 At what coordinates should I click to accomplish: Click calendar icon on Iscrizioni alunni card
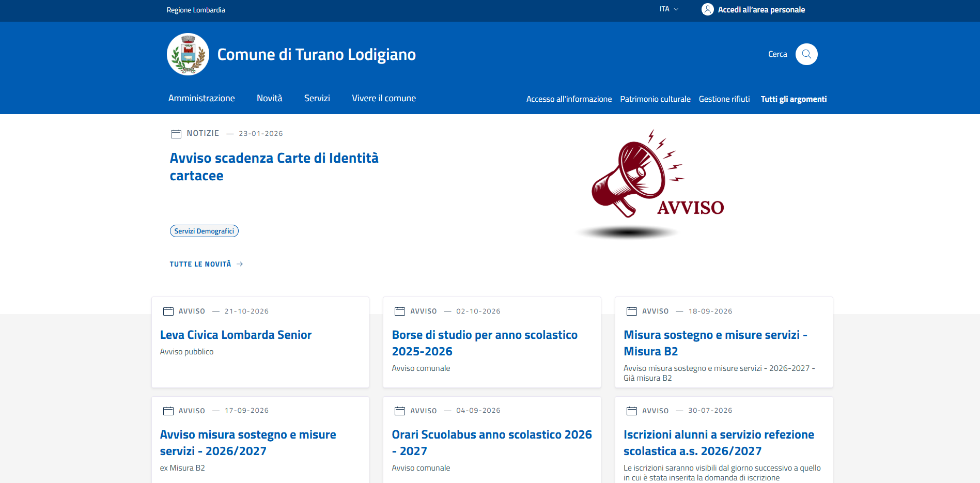[x=632, y=411]
